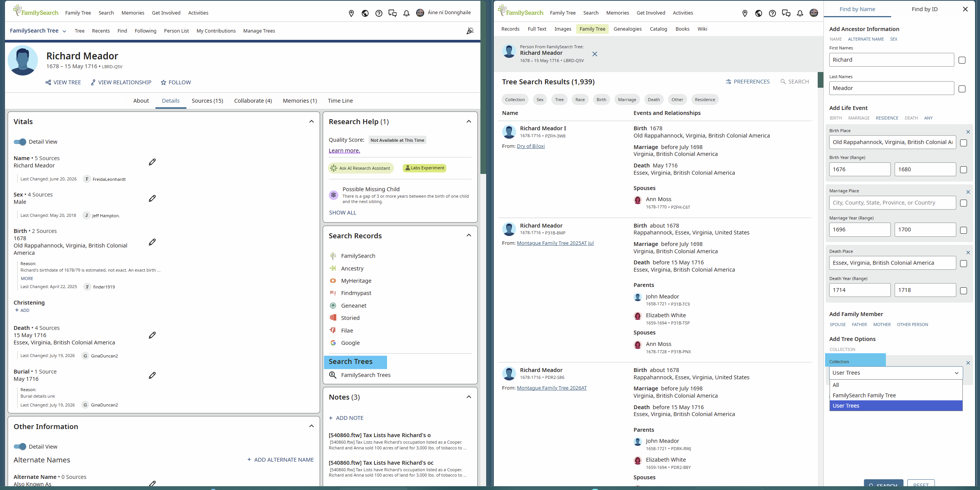Click VIEW RELATIONSHIP button

pos(121,82)
